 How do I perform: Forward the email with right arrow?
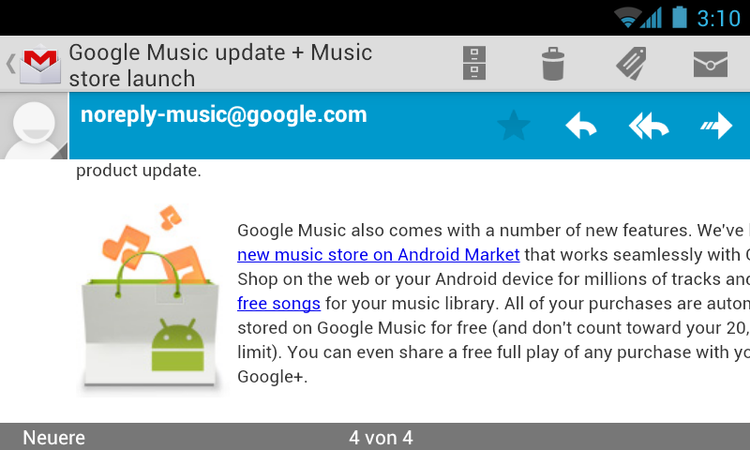pos(716,126)
